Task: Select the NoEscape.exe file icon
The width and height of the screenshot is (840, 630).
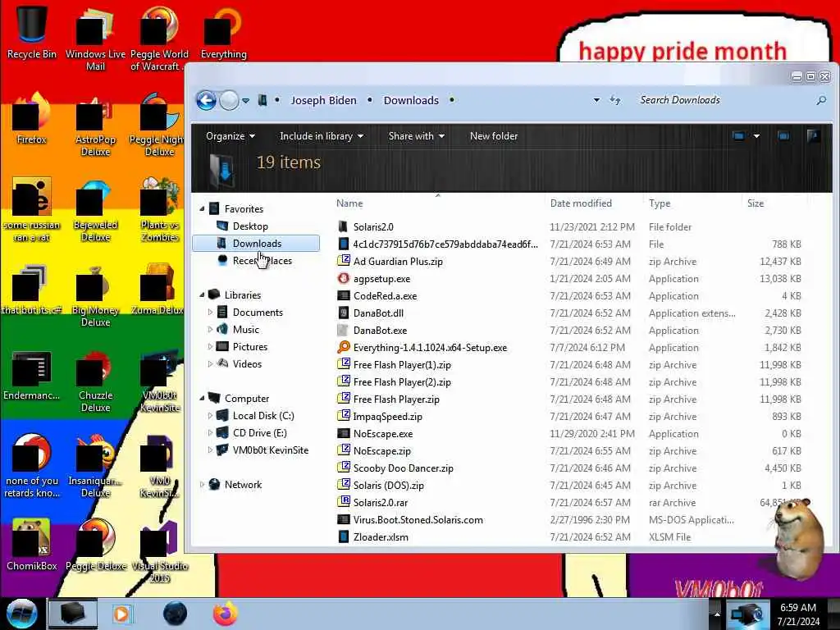Action: click(344, 433)
